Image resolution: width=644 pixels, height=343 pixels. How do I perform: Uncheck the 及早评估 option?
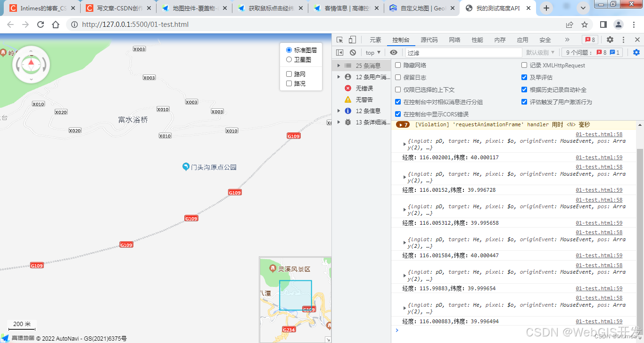(524, 77)
